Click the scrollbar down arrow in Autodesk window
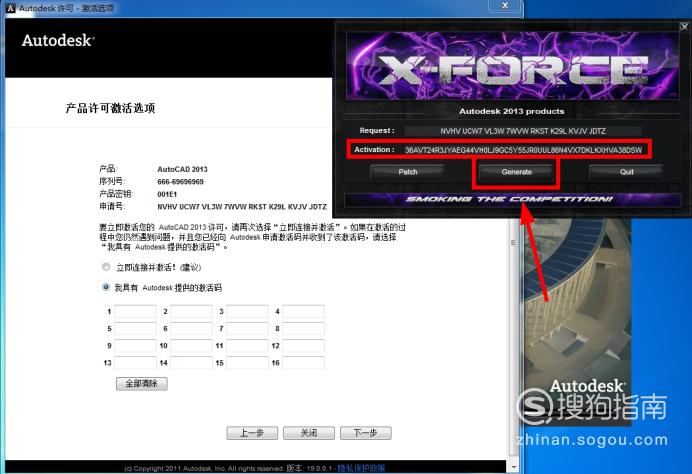The height and width of the screenshot is (474, 692). point(514,466)
